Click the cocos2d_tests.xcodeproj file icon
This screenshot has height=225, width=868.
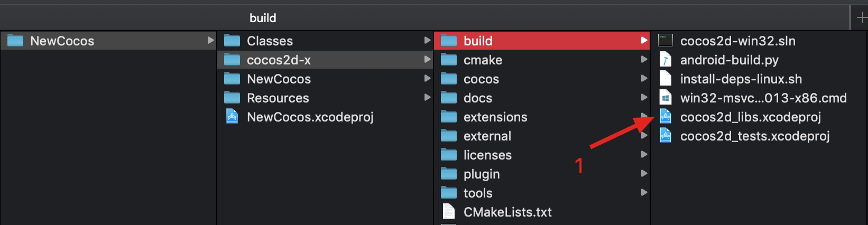(x=666, y=136)
